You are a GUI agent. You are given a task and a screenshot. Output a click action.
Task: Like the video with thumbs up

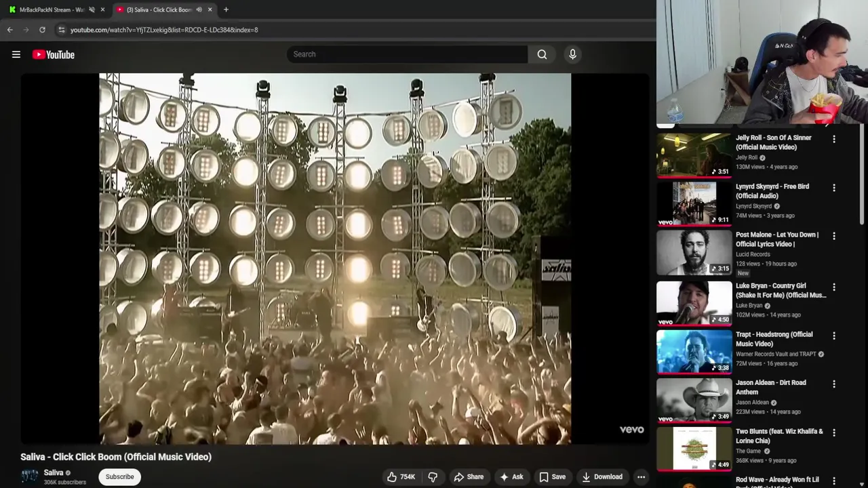pos(401,477)
